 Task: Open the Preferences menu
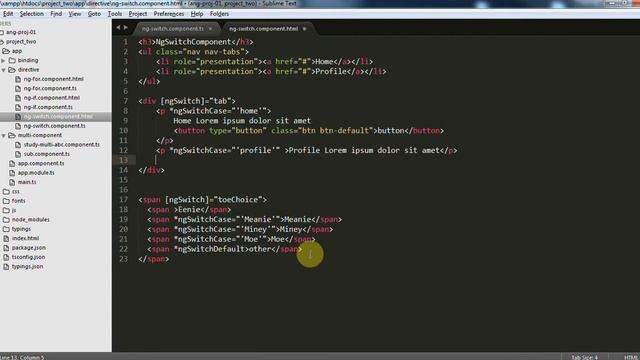pos(169,13)
